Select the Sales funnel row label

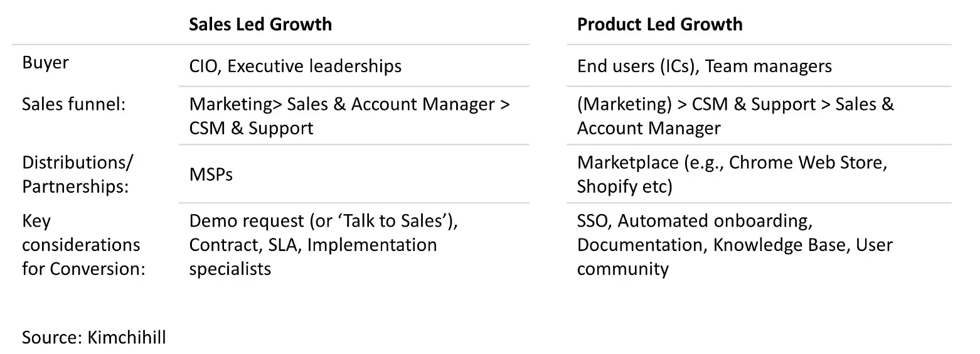74,104
